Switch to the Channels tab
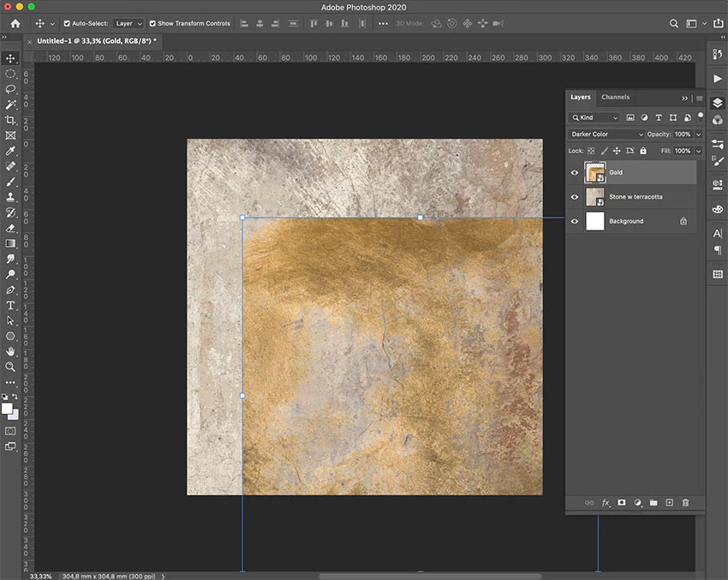The height and width of the screenshot is (580, 728). 615,98
